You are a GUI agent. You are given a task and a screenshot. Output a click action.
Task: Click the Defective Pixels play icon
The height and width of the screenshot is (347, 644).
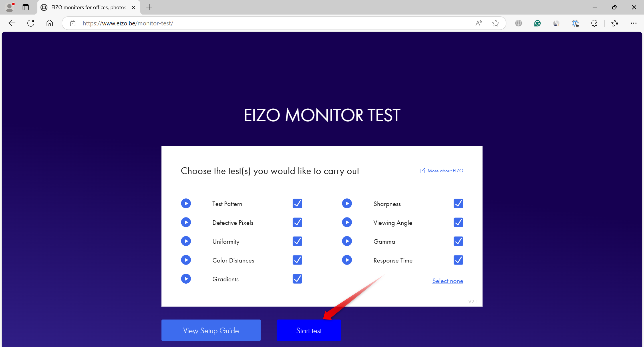point(186,222)
